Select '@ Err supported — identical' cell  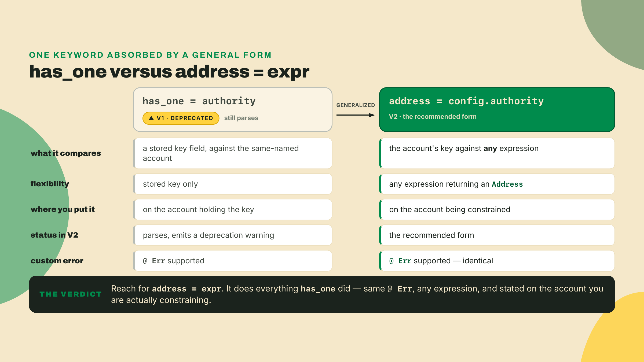(497, 261)
